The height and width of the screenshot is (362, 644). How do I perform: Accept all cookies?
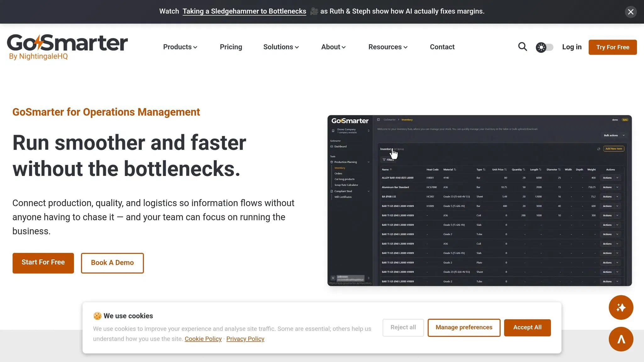[x=527, y=327]
